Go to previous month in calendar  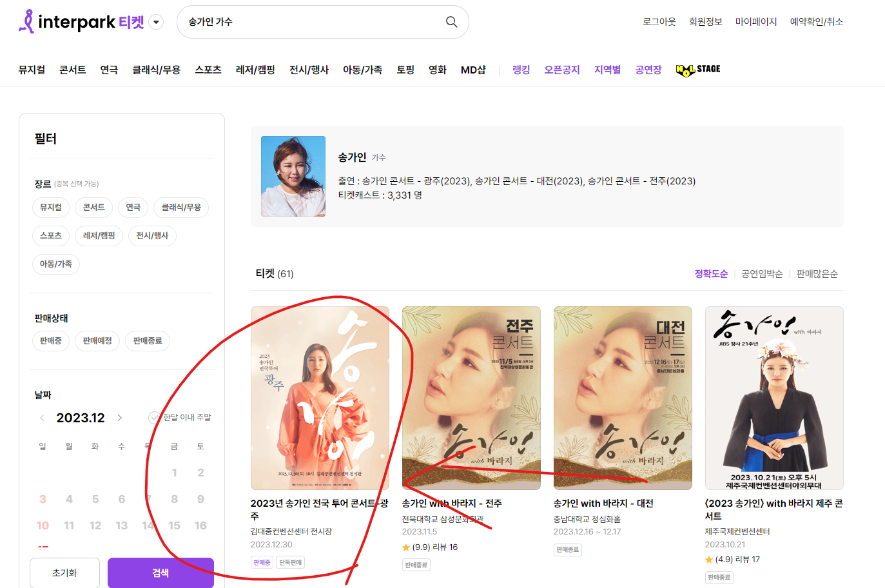point(42,418)
